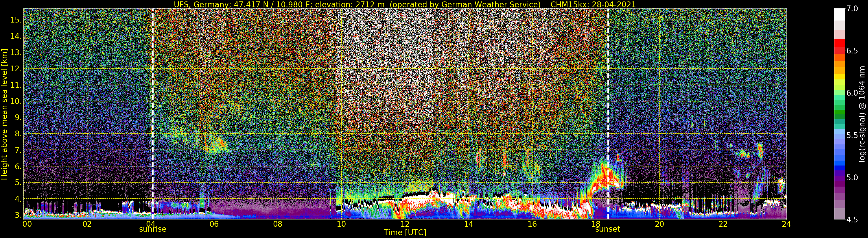Image resolution: width=868 pixels, height=238 pixels.
Task: Click the colorbar value '6.0'
Action: tap(852, 93)
